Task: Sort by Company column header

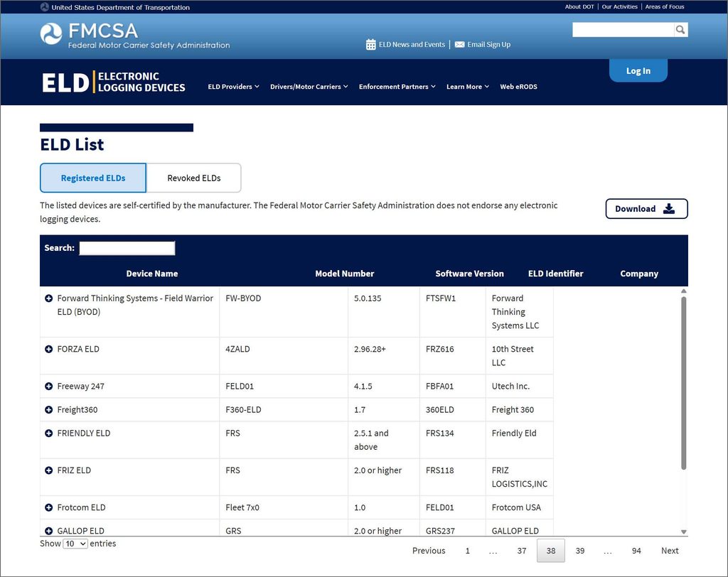Action: tap(639, 274)
